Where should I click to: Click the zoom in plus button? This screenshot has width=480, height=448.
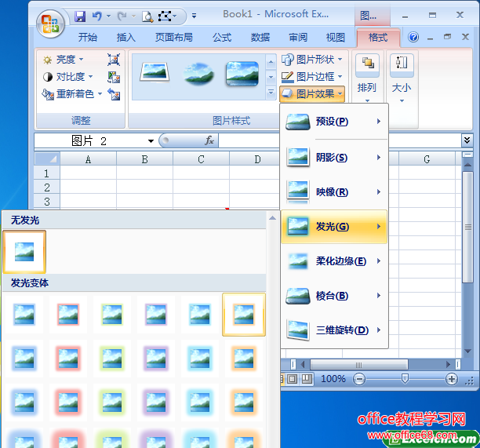click(x=451, y=379)
